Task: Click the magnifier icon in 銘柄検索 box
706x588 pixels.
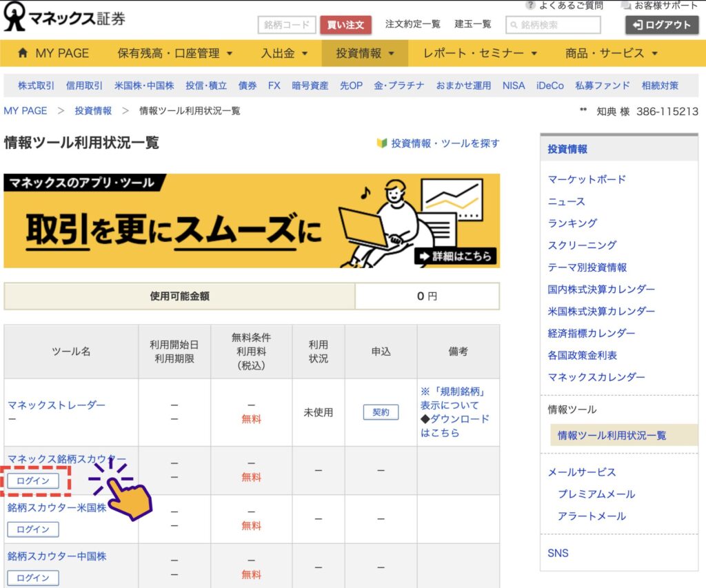Action: click(514, 26)
